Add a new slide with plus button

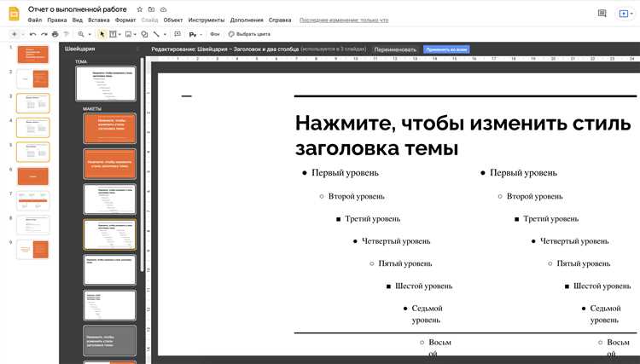click(15, 34)
